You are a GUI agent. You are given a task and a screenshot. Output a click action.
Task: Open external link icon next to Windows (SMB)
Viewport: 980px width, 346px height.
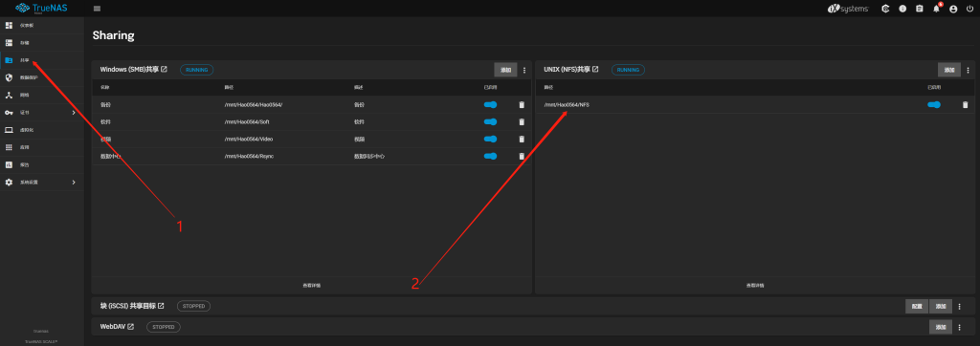(165, 70)
